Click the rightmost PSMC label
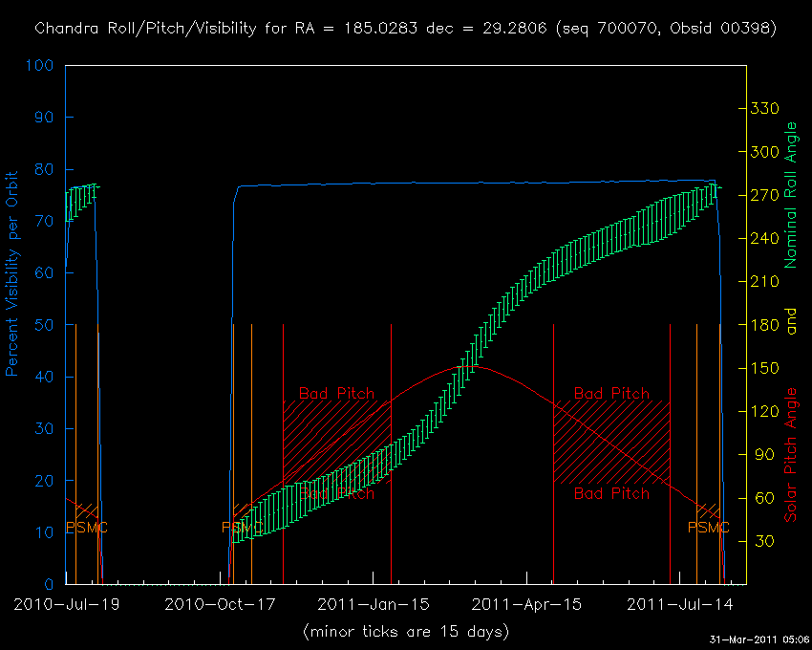Viewport: 812px width, 650px height. pyautogui.click(x=708, y=528)
